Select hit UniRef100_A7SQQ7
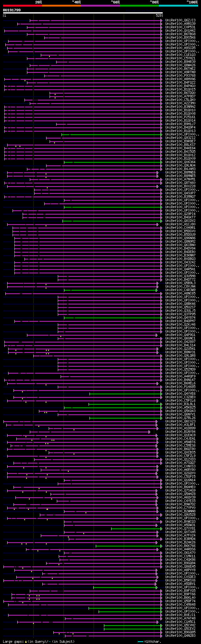This screenshot has height=644, width=201. [180, 463]
